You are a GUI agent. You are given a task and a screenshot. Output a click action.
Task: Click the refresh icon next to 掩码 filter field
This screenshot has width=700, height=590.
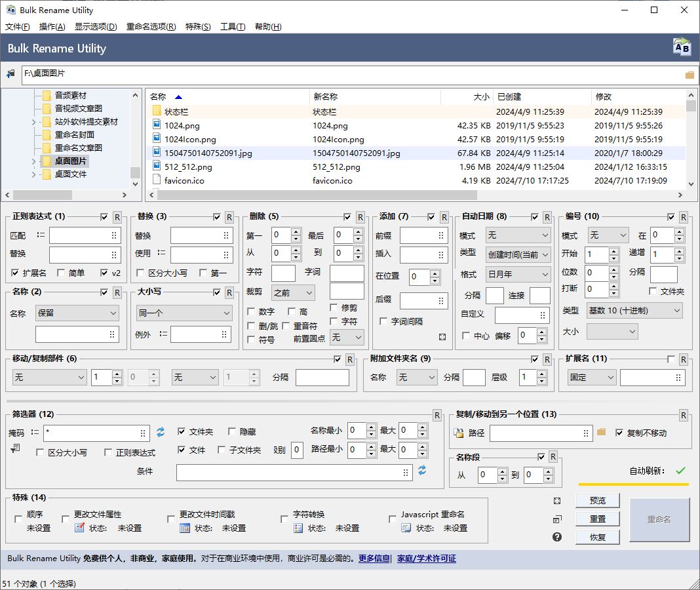click(160, 433)
